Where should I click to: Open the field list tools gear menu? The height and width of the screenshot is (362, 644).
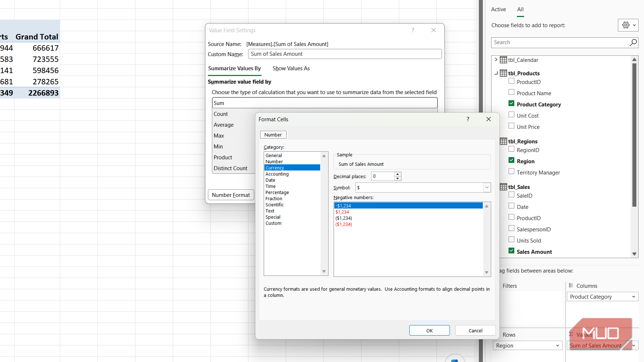tap(626, 25)
